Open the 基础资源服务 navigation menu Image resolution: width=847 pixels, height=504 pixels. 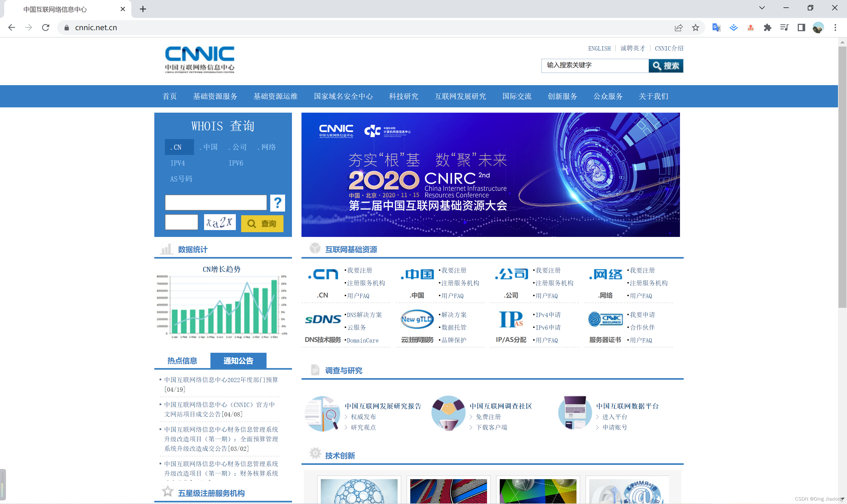(x=215, y=97)
